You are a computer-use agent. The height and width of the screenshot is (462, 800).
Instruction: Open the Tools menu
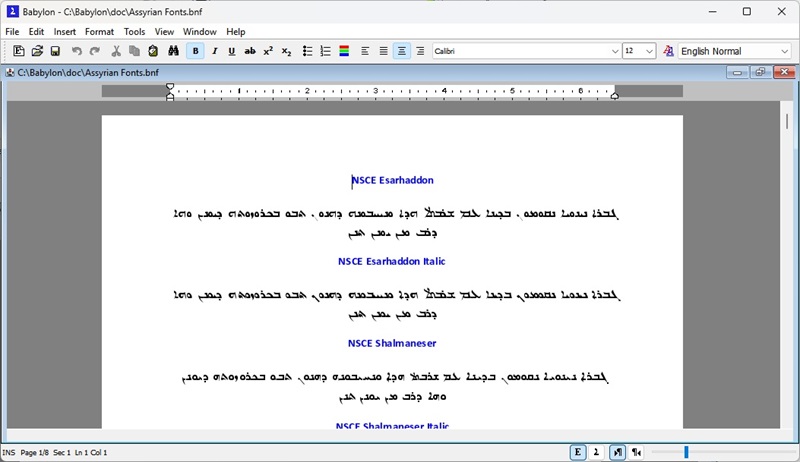point(134,32)
